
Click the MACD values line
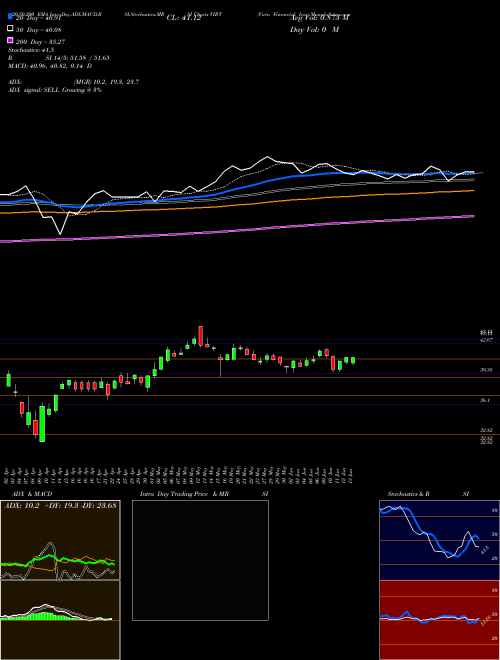point(50,66)
